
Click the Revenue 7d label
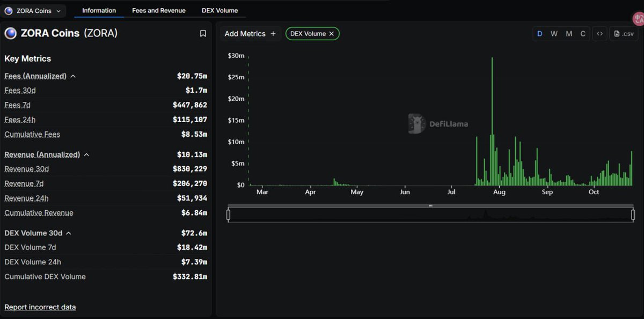(24, 184)
